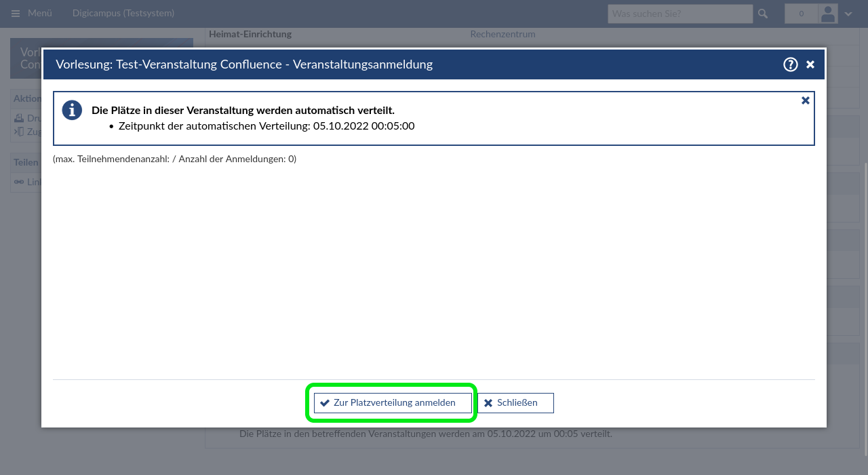Dismiss the info message box

806,100
